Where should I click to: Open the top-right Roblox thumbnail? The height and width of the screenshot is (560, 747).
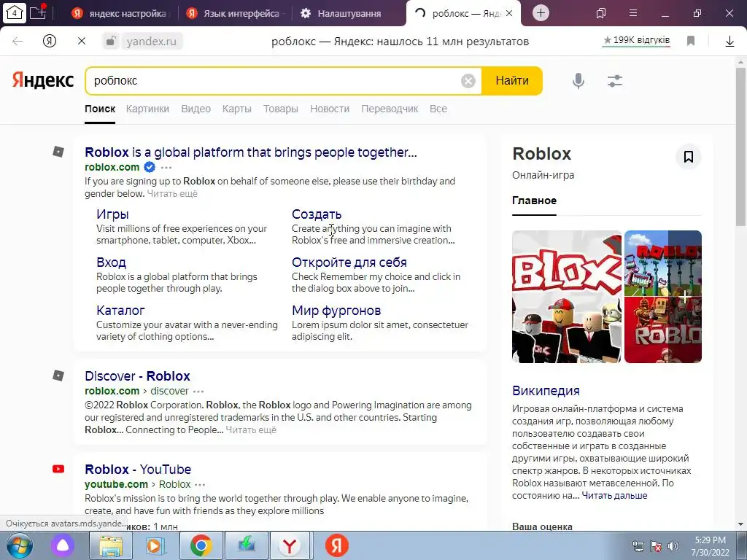coord(662,262)
